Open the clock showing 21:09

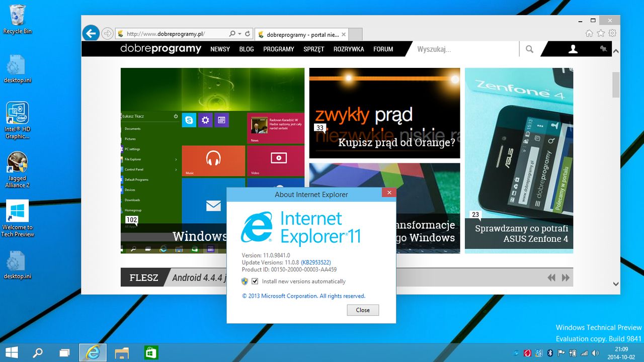tap(621, 352)
